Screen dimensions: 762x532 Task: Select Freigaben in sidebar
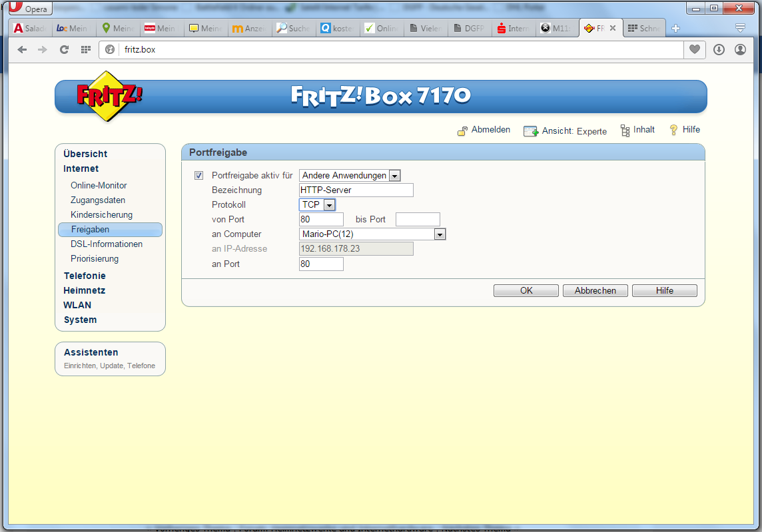coord(111,229)
